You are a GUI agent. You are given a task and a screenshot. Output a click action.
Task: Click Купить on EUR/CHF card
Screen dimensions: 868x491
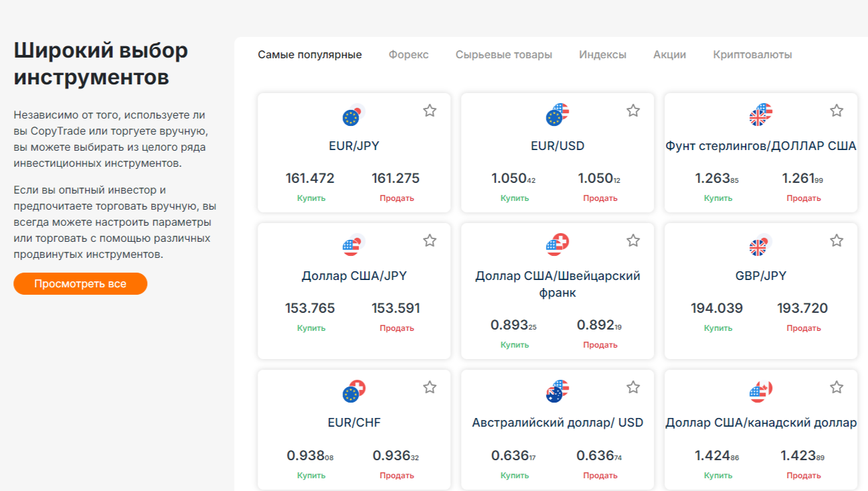tap(311, 476)
